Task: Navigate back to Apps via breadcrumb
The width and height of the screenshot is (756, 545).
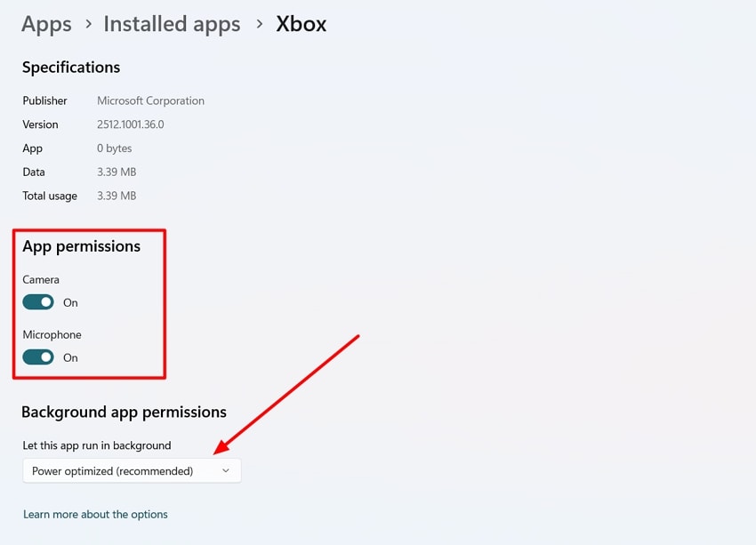Action: pos(46,24)
